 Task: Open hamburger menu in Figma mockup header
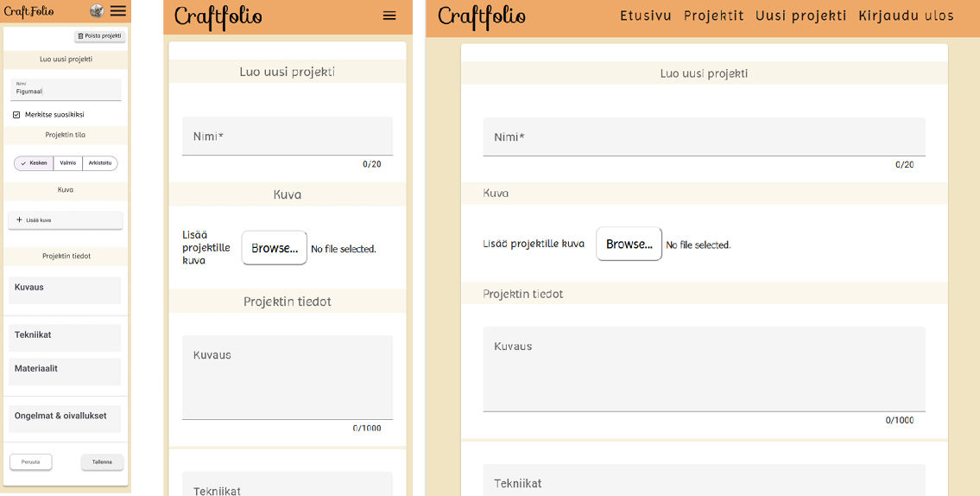tap(118, 10)
